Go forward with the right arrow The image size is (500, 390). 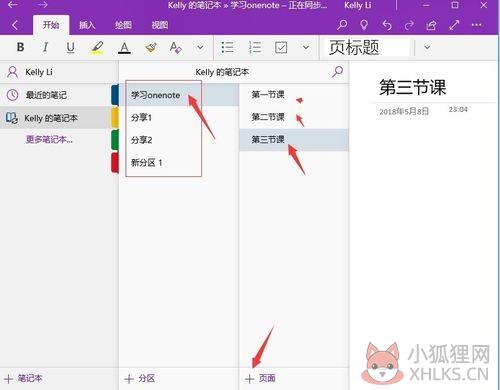42,5
